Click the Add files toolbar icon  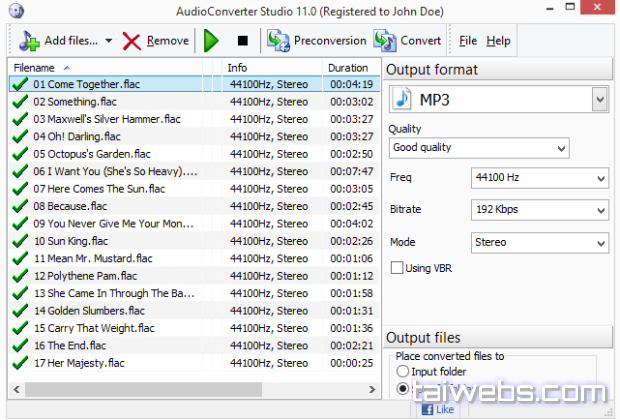coord(29,41)
